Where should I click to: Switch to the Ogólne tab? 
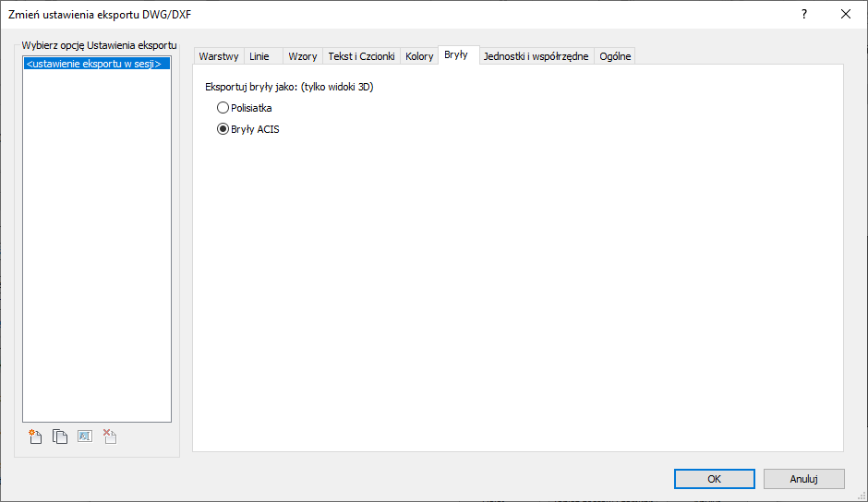pos(615,56)
